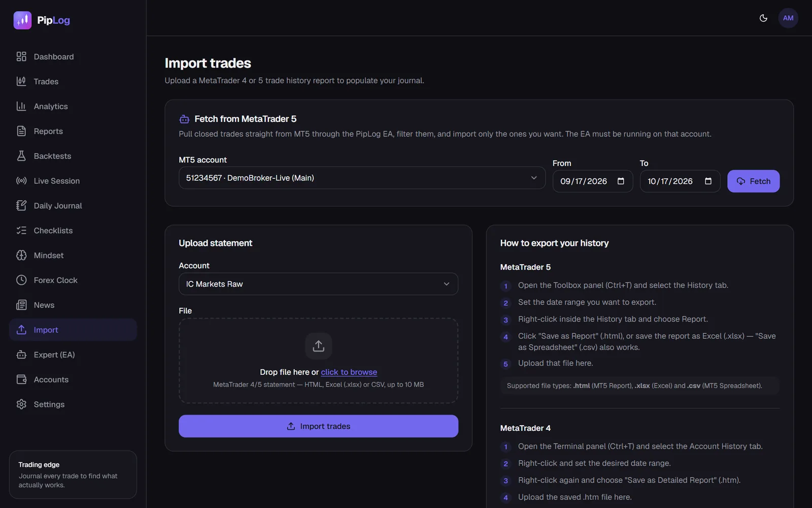Click the Import trades button
Image resolution: width=812 pixels, height=508 pixels.
pos(318,426)
